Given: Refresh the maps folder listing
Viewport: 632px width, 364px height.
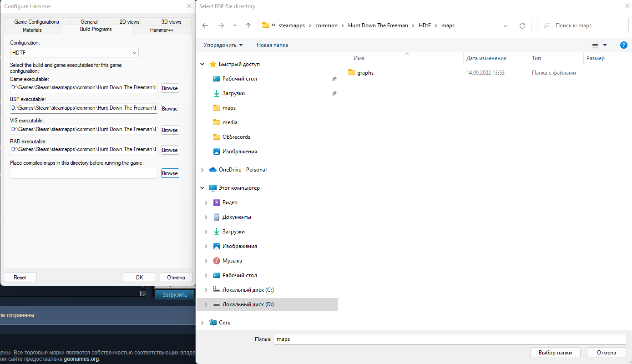Looking at the screenshot, I should click(522, 25).
